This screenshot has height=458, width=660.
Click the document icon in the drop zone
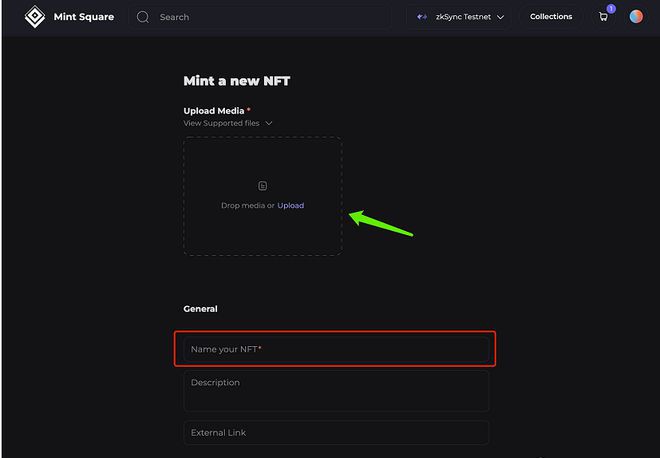pyautogui.click(x=262, y=186)
